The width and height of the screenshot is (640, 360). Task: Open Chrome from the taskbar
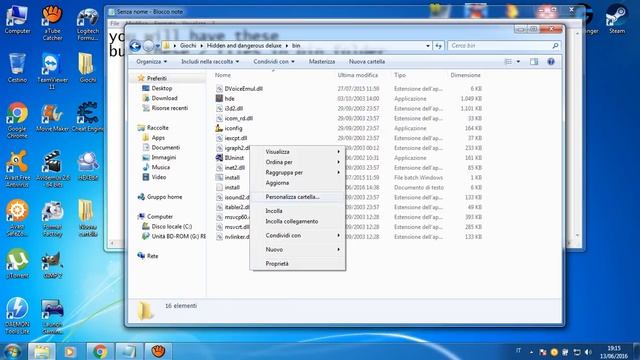(100, 351)
